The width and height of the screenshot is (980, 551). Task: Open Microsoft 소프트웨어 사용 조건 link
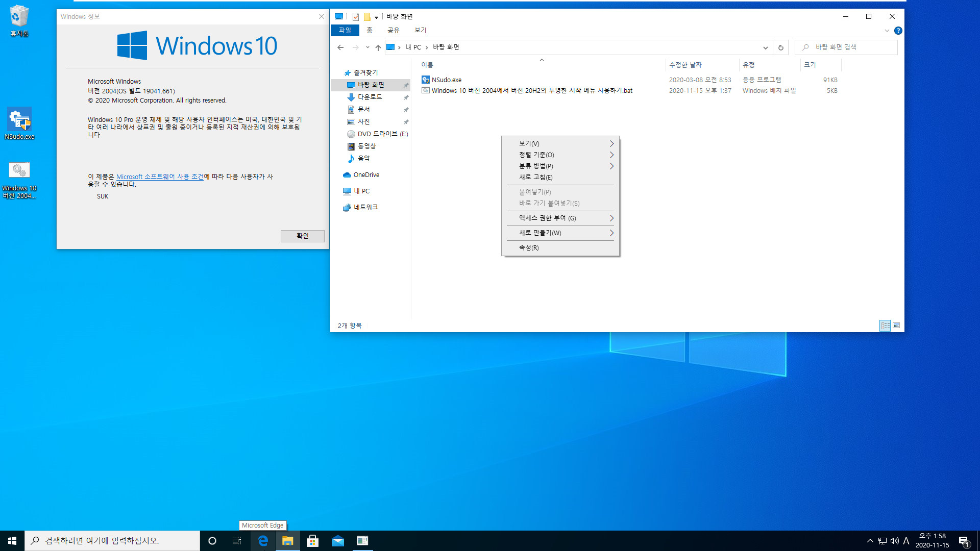160,177
